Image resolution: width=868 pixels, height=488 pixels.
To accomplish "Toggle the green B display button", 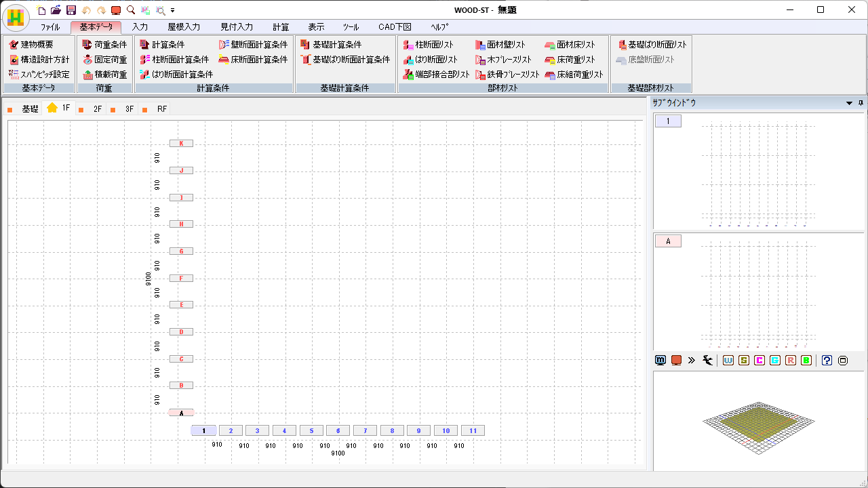I will (x=806, y=361).
